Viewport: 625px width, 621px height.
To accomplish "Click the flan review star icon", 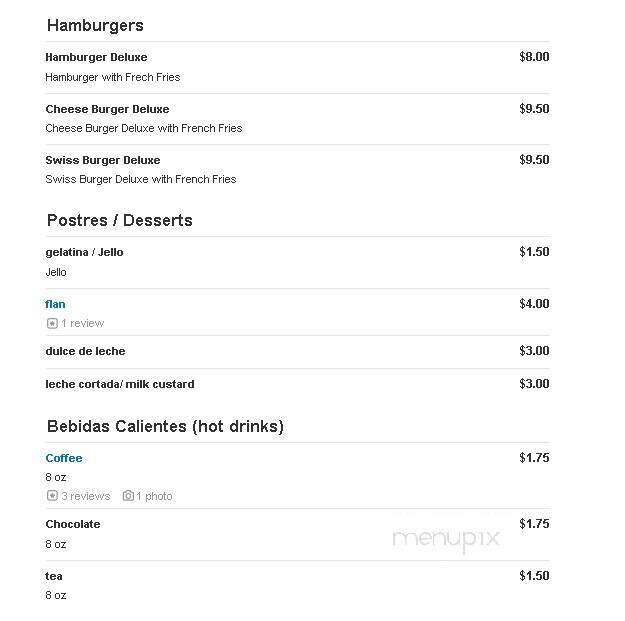I will coord(52,323).
